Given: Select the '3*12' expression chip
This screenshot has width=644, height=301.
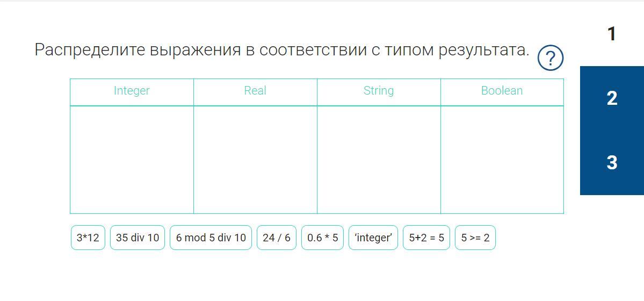Looking at the screenshot, I should [x=88, y=238].
